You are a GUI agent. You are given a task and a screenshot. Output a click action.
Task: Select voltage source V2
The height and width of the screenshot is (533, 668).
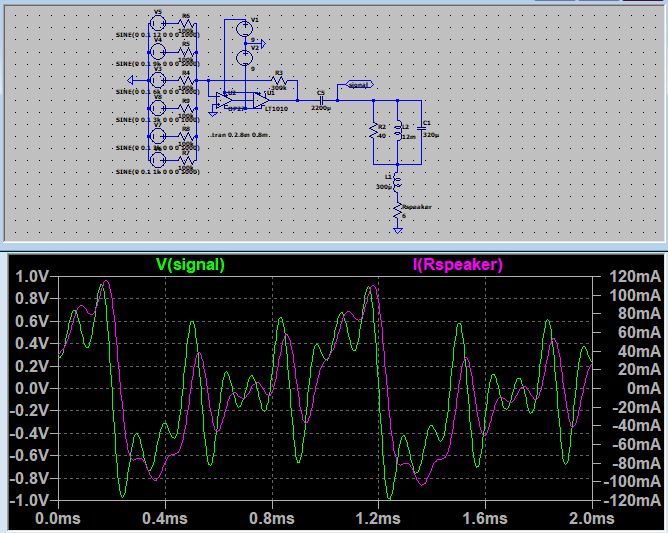(245, 57)
